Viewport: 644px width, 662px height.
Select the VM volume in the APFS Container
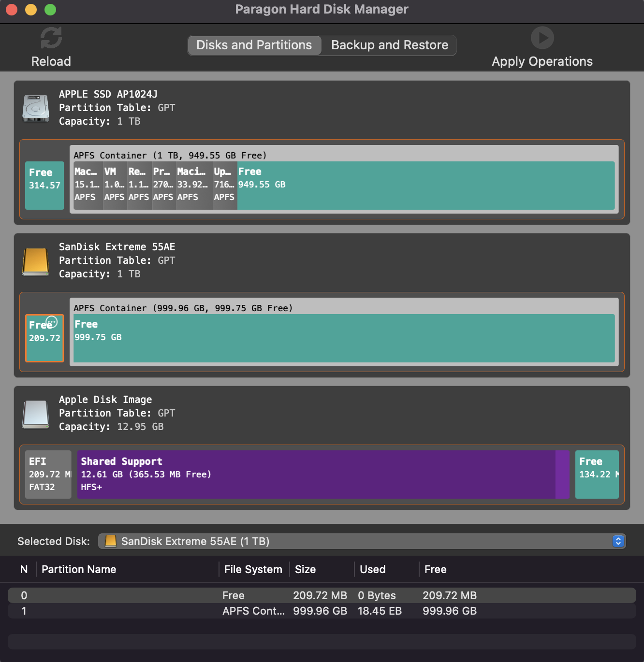(x=114, y=185)
